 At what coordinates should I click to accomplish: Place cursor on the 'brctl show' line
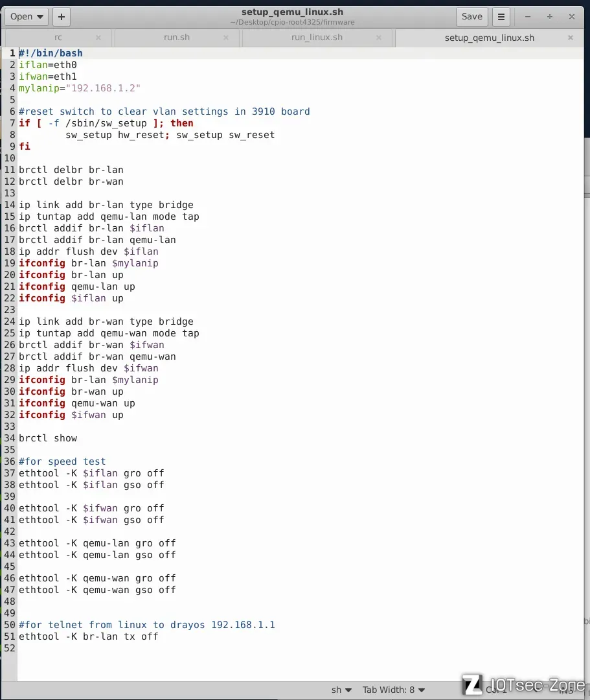(48, 438)
